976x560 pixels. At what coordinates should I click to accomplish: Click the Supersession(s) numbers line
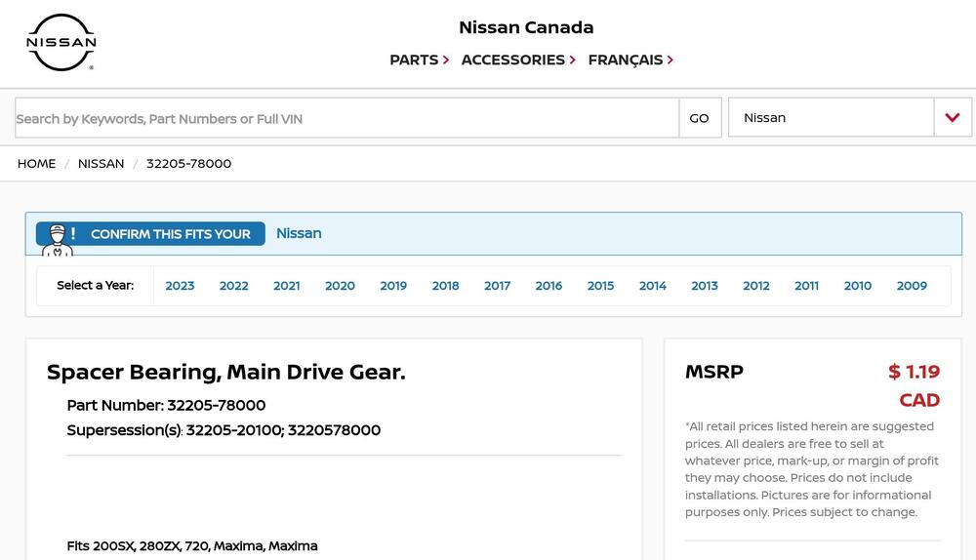(224, 430)
